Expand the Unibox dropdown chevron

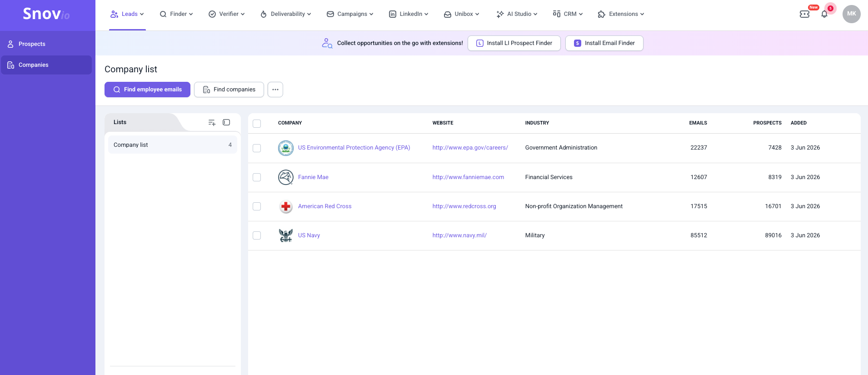click(x=477, y=14)
